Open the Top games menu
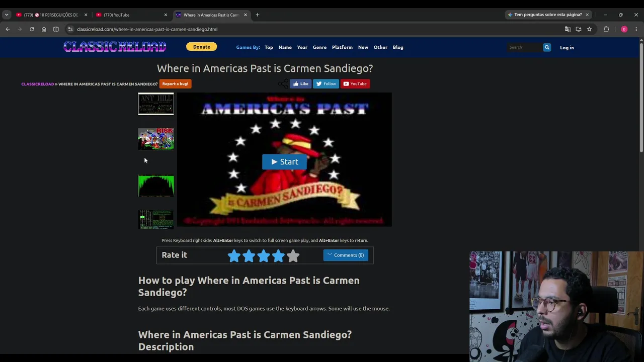 [x=269, y=47]
